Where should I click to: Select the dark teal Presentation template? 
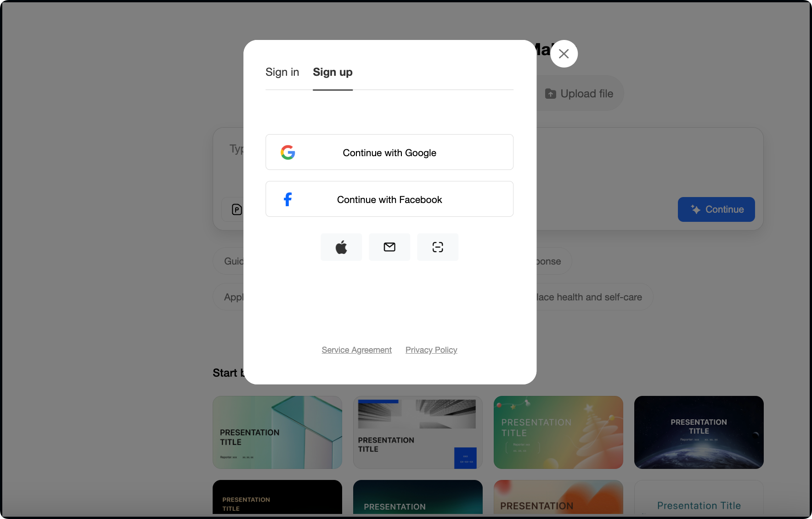point(418,497)
